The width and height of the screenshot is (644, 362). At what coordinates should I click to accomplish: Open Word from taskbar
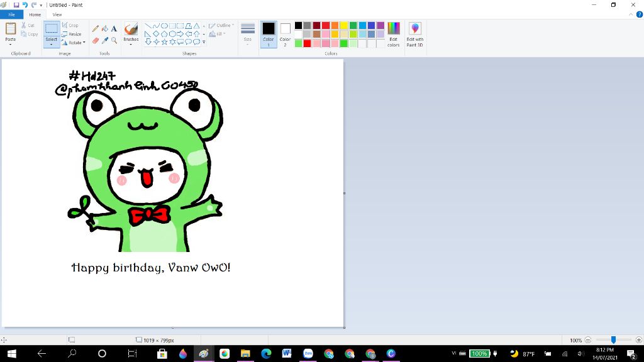coord(287,353)
